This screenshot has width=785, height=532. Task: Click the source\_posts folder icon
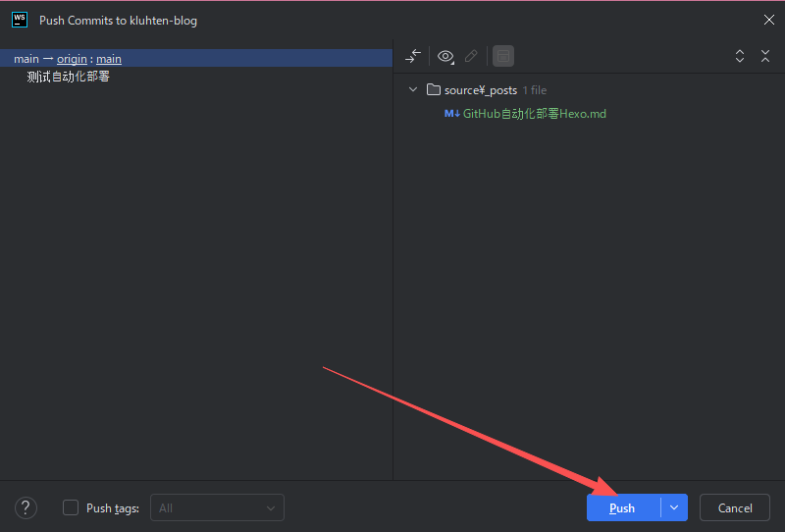point(434,90)
